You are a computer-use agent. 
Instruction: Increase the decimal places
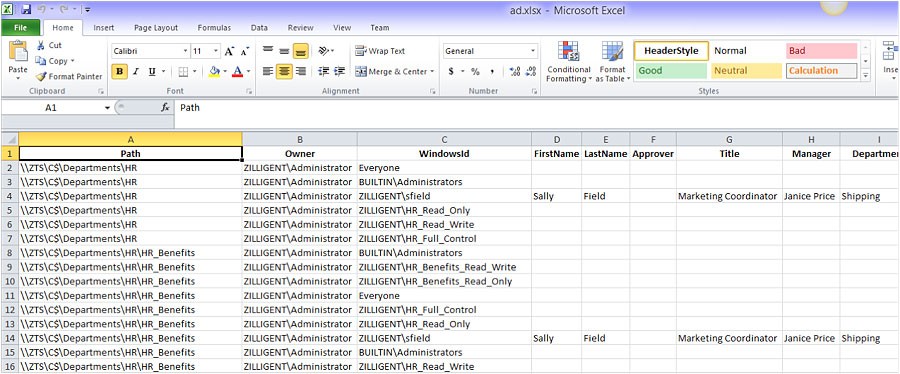click(515, 72)
